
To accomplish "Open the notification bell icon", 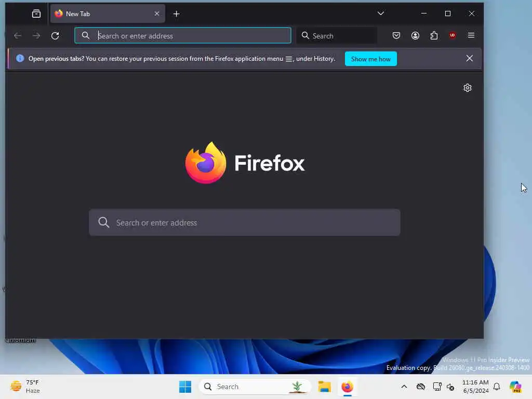I will click(497, 387).
